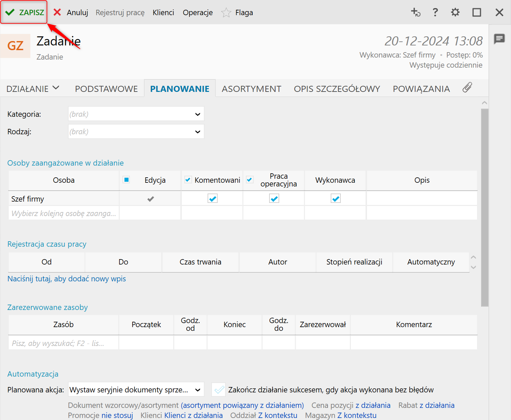Click the Wykonawca: Szef firmy text
Image resolution: width=511 pixels, height=420 pixels.
397,55
